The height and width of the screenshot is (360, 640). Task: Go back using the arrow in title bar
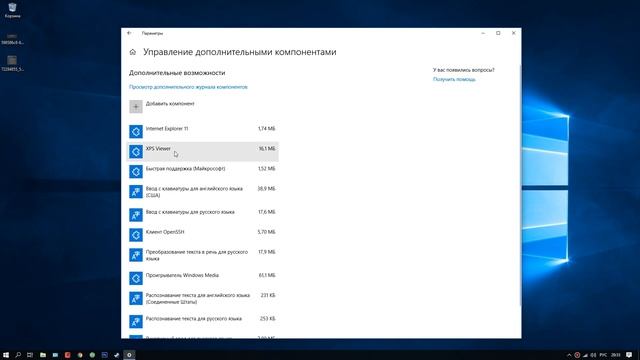pyautogui.click(x=129, y=33)
